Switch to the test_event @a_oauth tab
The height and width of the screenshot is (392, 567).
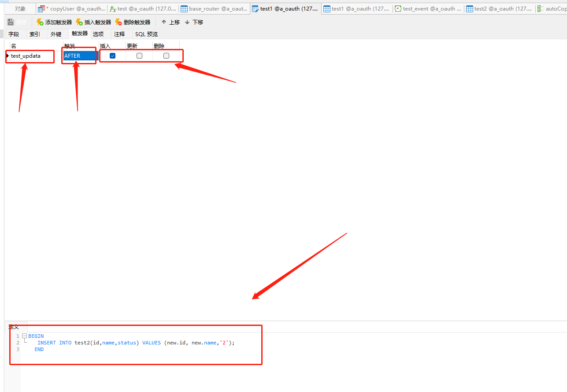pyautogui.click(x=428, y=9)
